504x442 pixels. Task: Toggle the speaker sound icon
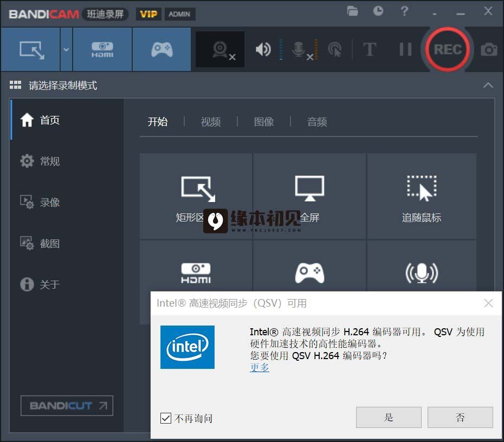click(x=263, y=49)
